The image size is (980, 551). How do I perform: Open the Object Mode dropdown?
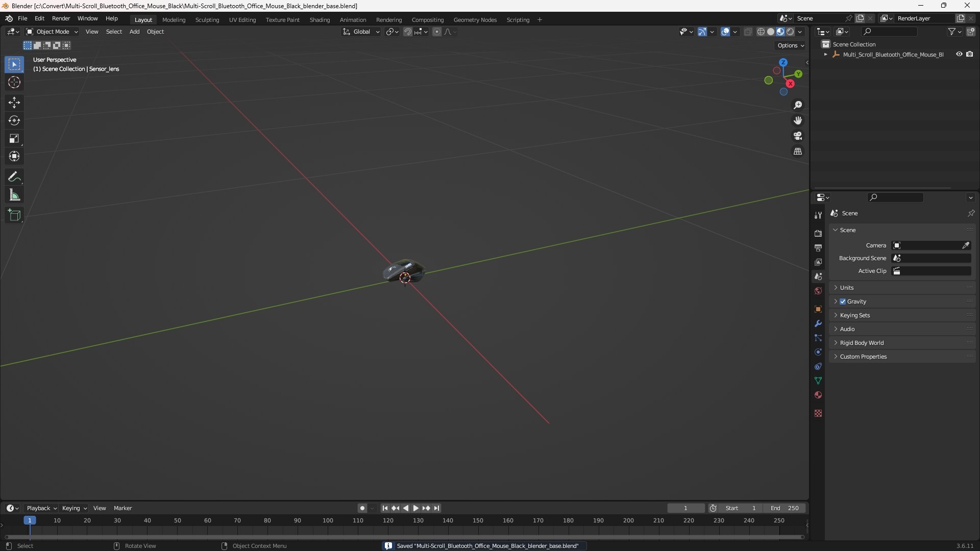pos(52,32)
